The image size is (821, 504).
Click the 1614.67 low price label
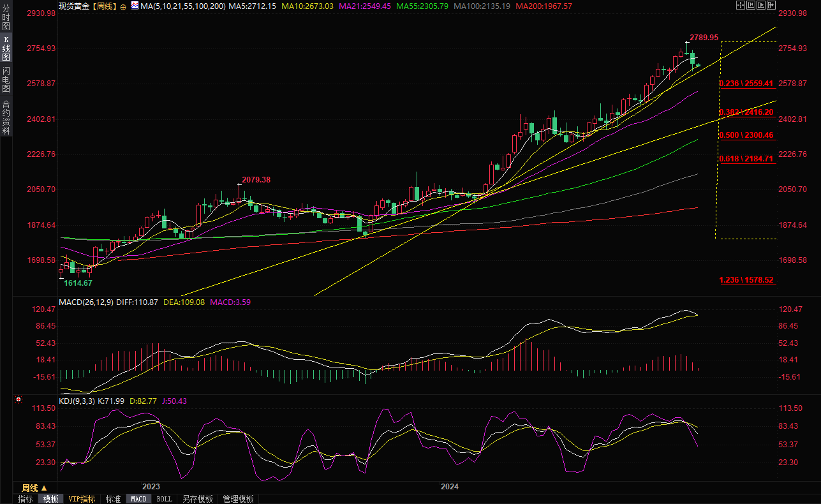pos(78,283)
